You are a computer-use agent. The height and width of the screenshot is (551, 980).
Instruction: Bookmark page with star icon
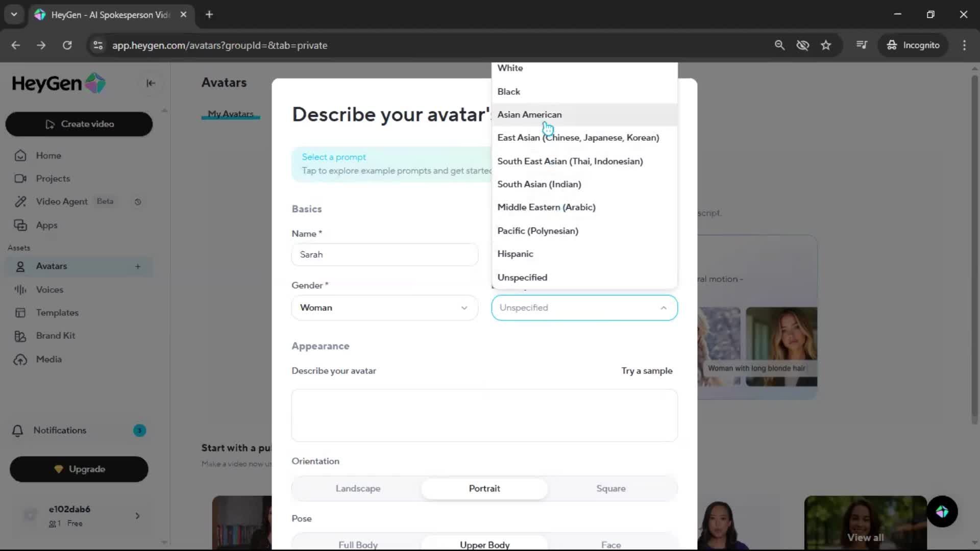tap(826, 45)
